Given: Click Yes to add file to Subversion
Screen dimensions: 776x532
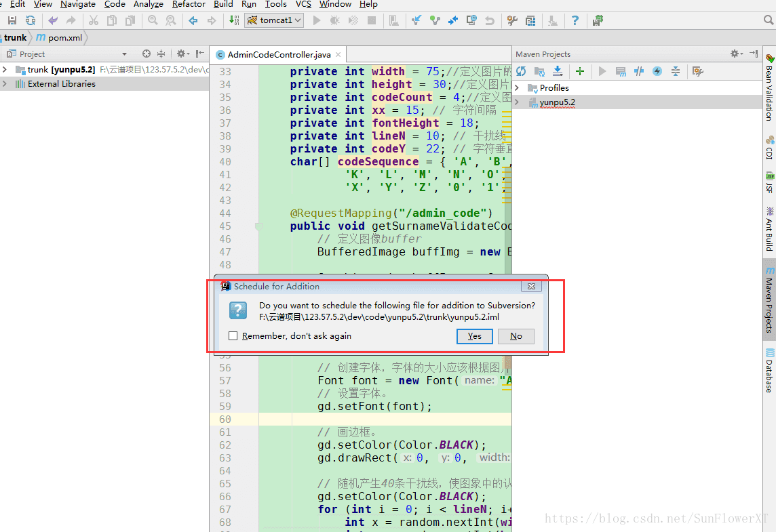Looking at the screenshot, I should (474, 336).
